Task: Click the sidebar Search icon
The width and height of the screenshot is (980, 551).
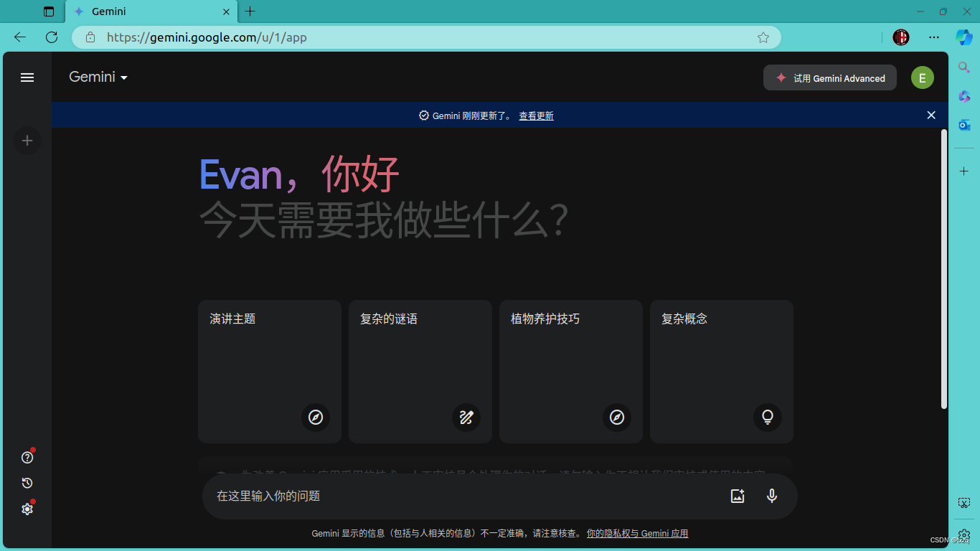Action: pos(964,67)
